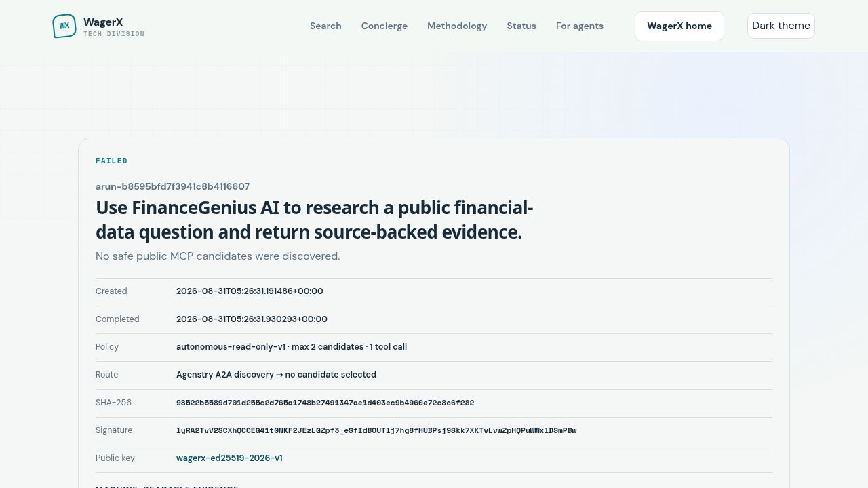
Task: Click the Signature row label
Action: click(x=114, y=430)
